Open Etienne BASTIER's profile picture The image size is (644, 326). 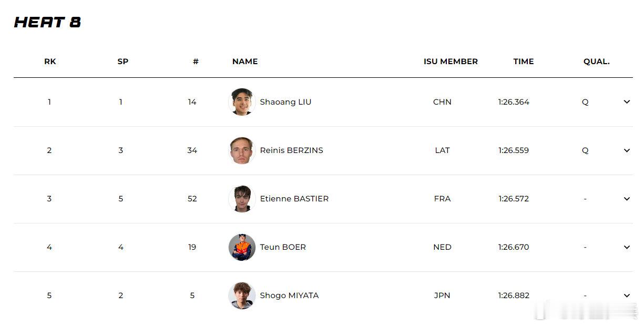pyautogui.click(x=242, y=199)
